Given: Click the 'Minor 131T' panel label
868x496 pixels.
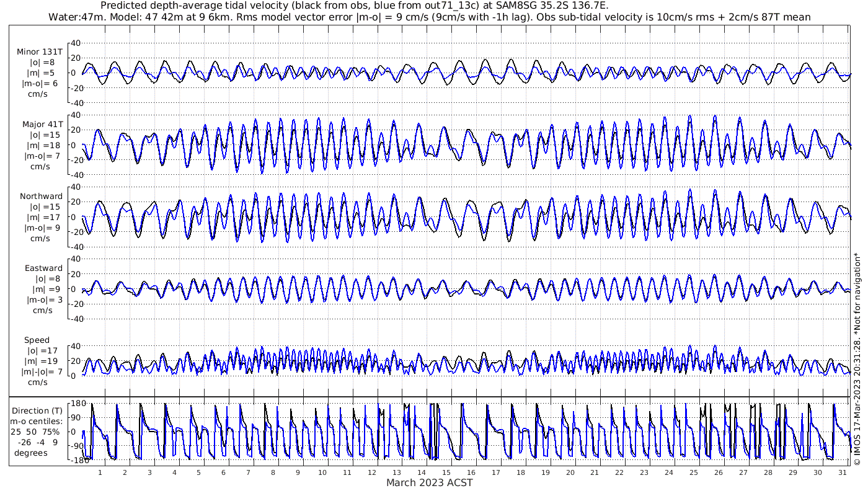Looking at the screenshot, I should [x=40, y=52].
